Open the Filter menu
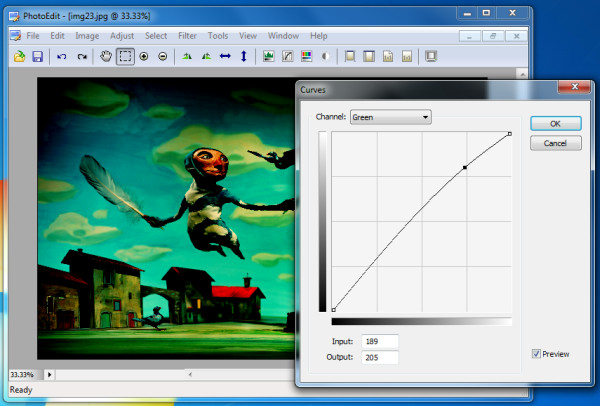600x406 pixels. (x=187, y=36)
